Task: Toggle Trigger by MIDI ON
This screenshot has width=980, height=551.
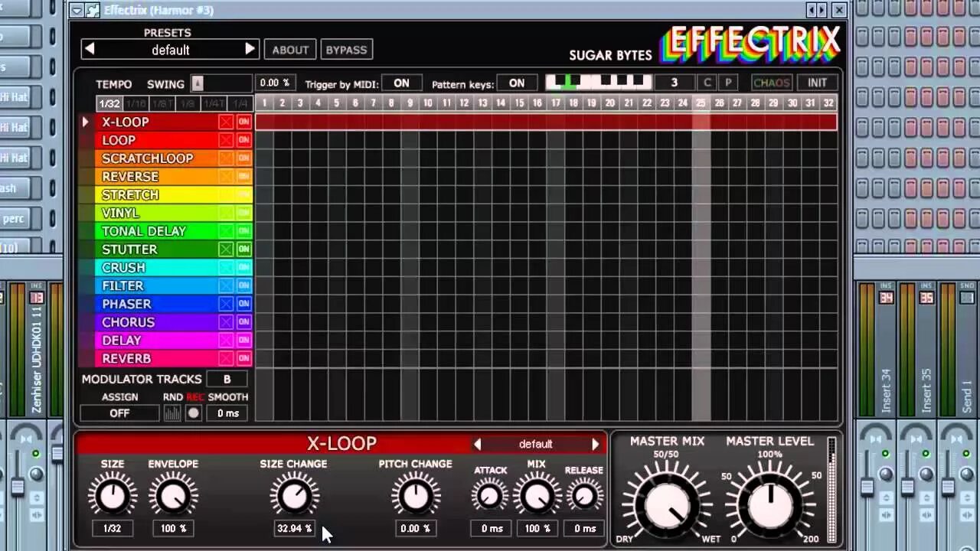Action: [x=401, y=83]
